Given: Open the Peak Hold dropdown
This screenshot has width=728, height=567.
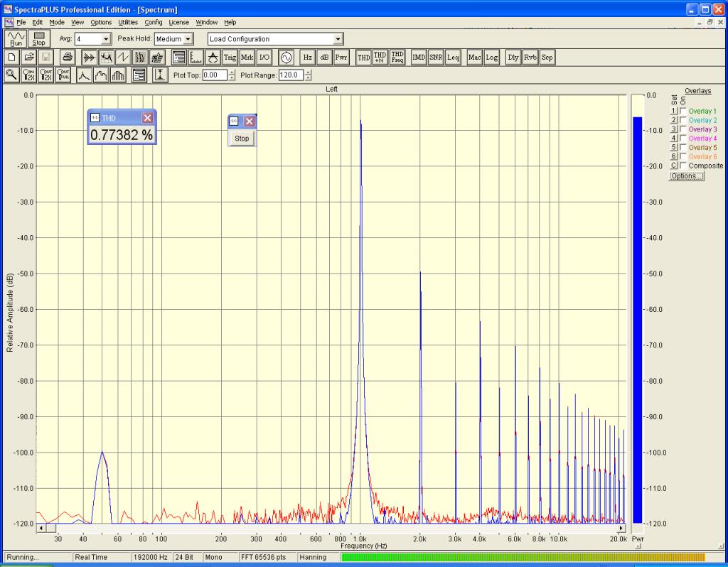Looking at the screenshot, I should [188, 39].
